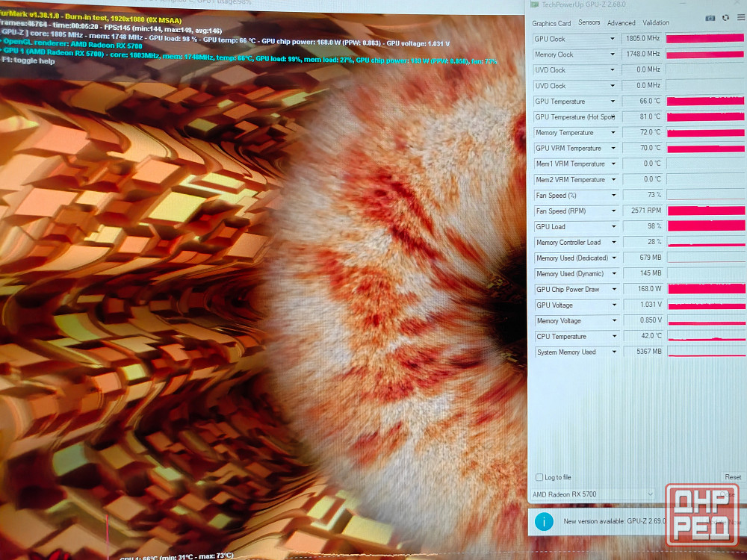Close the GPU-Z window with the X
Image resolution: width=747 pixels, height=560 pixels.
pos(738,4)
